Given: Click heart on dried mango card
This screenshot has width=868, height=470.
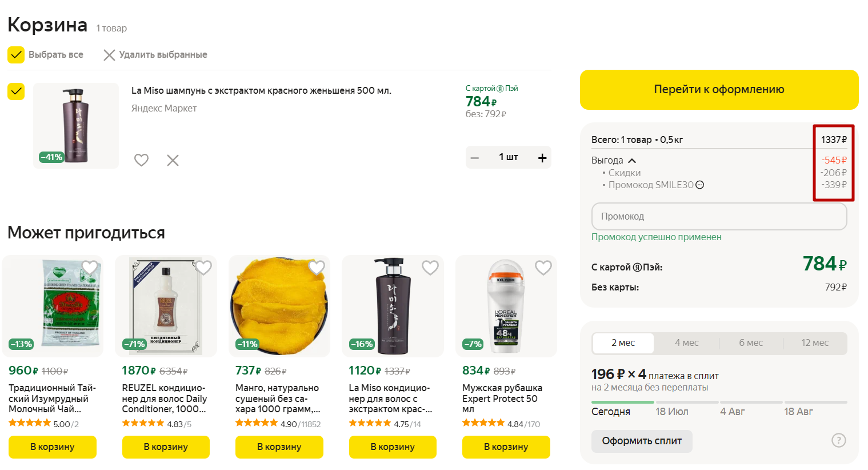Looking at the screenshot, I should pyautogui.click(x=317, y=267).
